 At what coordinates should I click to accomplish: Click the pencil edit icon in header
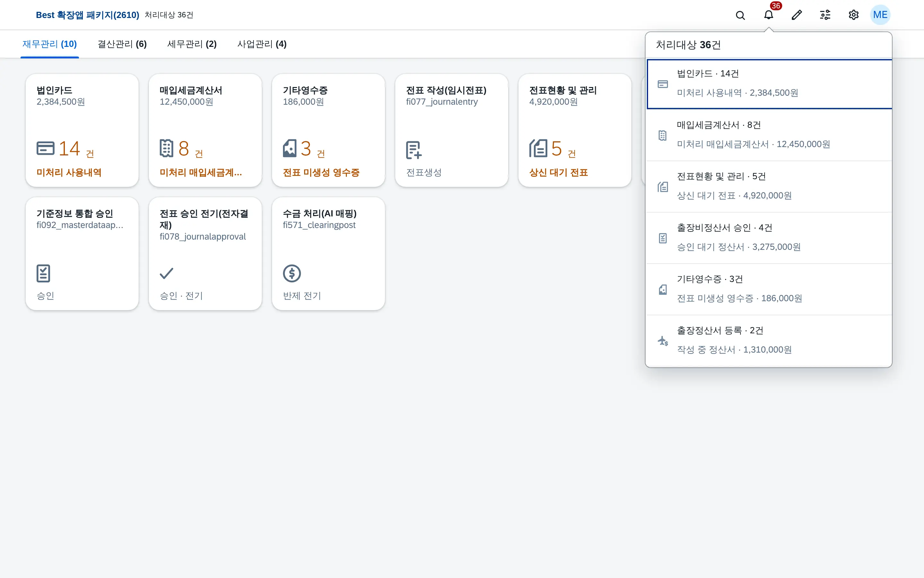[797, 15]
